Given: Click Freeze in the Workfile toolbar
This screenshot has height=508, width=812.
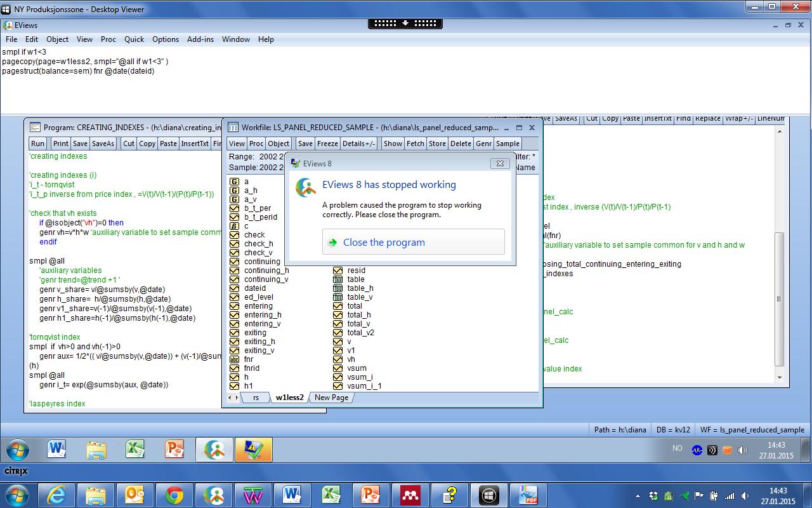Looking at the screenshot, I should coord(327,144).
